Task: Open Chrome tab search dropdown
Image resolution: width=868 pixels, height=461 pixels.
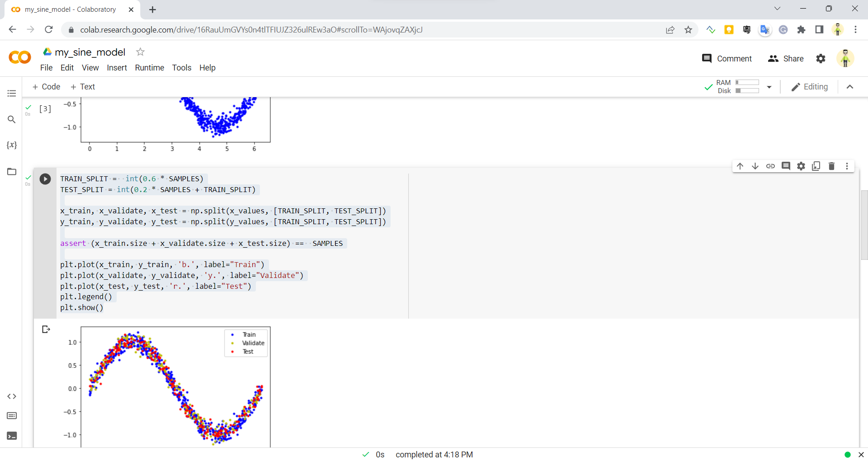Action: 777,9
